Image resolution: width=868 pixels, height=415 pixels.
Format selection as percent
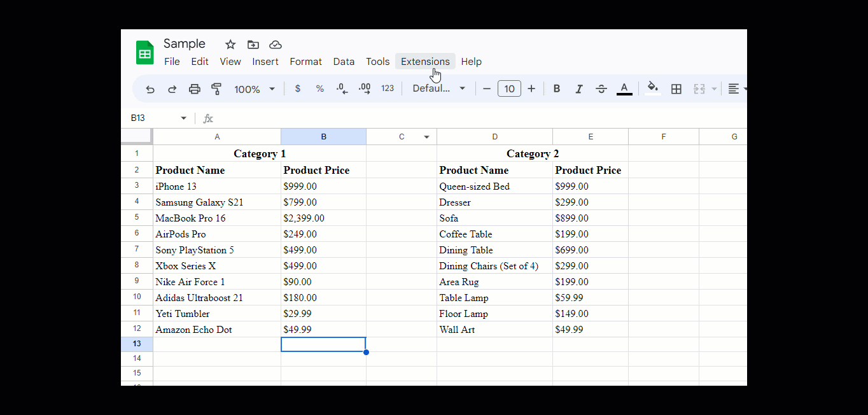click(x=319, y=88)
